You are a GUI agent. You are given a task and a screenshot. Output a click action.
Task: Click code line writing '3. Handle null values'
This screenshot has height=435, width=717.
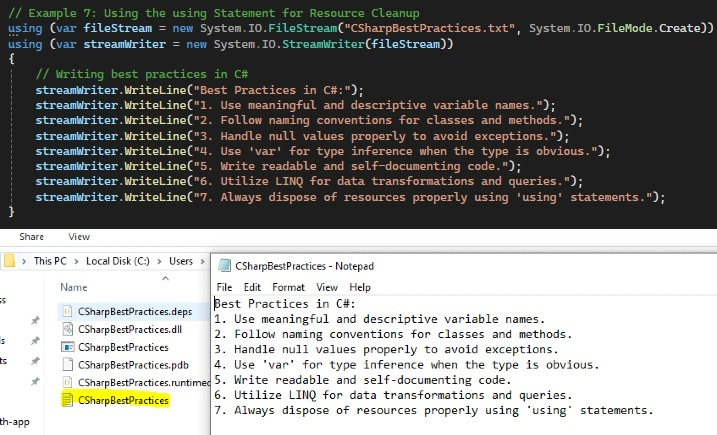(x=302, y=136)
